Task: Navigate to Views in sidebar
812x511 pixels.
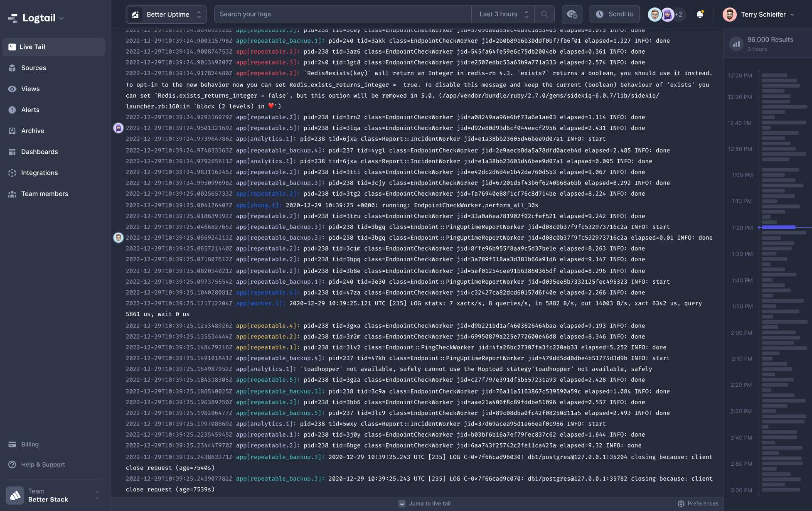Action: tap(30, 89)
